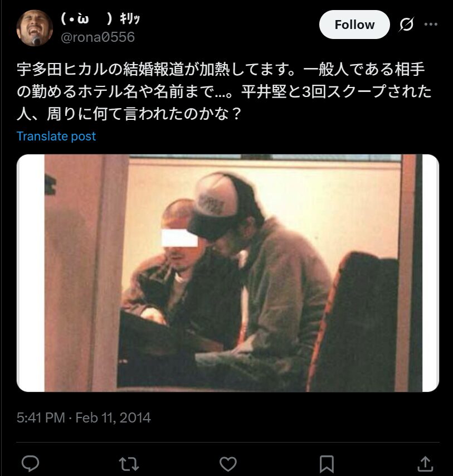The image size is (453, 476).
Task: Reply using the speech bubble icon
Action: coord(30,463)
